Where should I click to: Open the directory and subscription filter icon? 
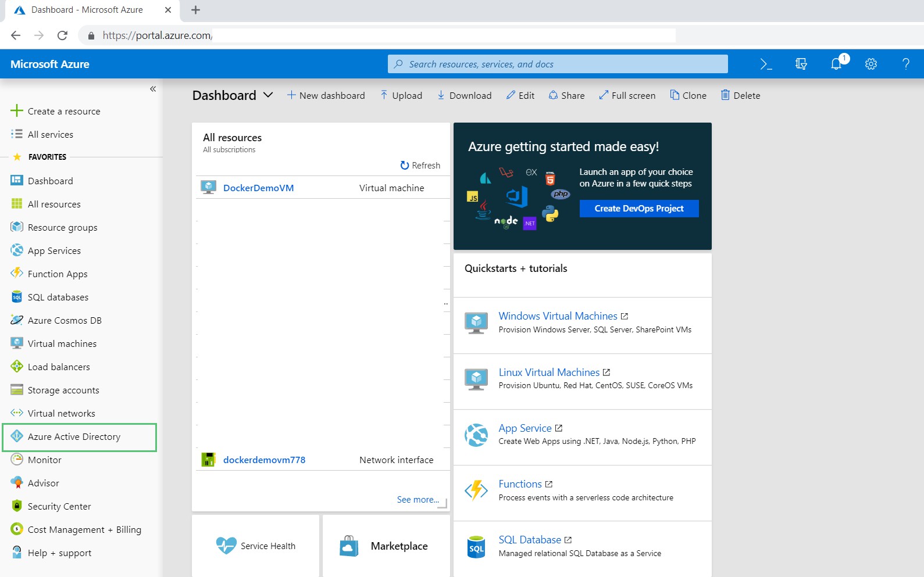coord(801,64)
